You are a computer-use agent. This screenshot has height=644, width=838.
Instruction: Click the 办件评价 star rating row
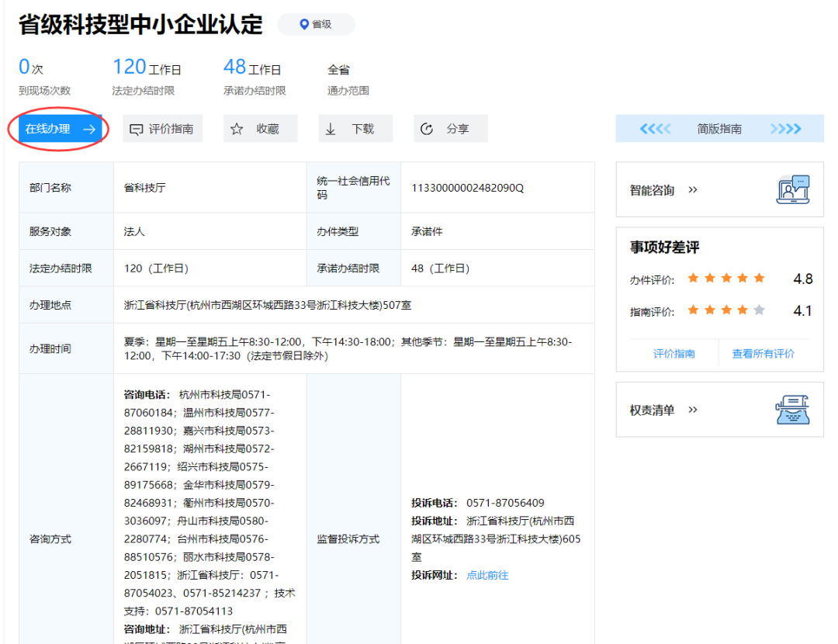726,279
